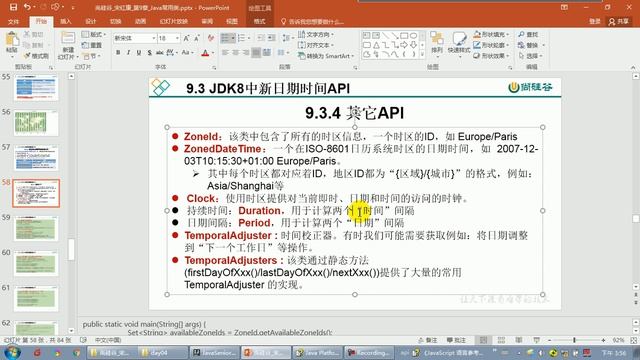
Task: Start slideshow from status bar icon
Action: click(x=536, y=340)
